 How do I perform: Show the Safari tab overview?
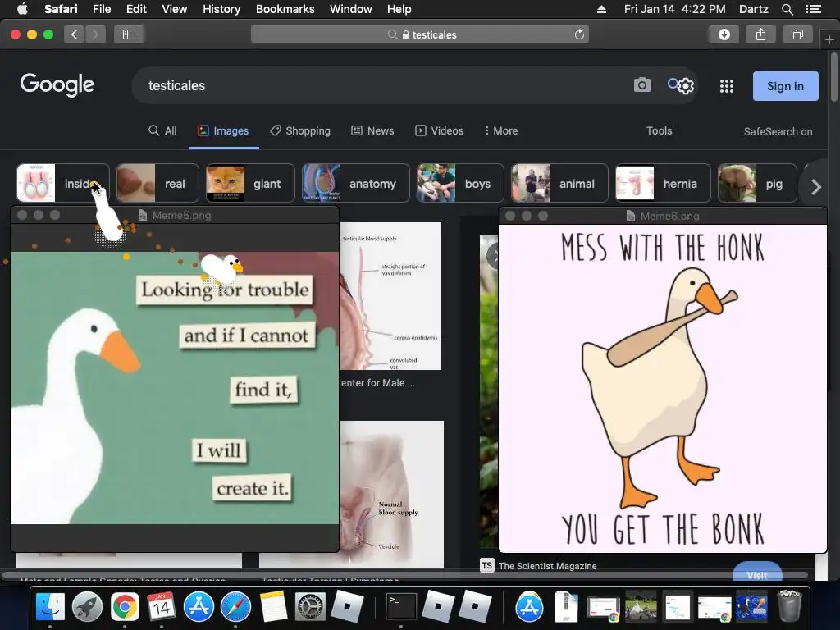[797, 34]
